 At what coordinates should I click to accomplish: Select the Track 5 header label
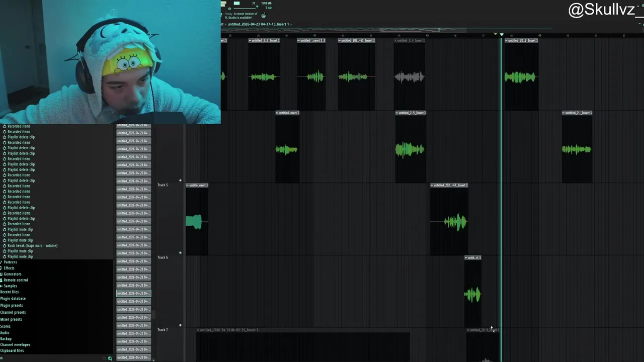[x=163, y=185]
